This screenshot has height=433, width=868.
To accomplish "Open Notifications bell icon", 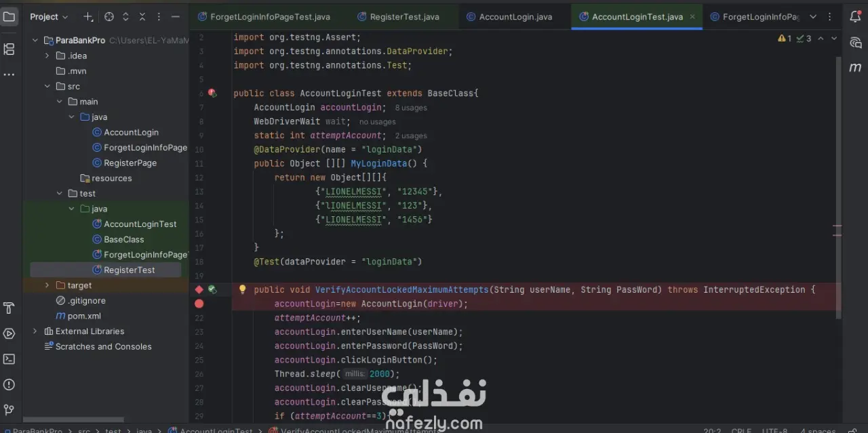I will click(x=854, y=16).
